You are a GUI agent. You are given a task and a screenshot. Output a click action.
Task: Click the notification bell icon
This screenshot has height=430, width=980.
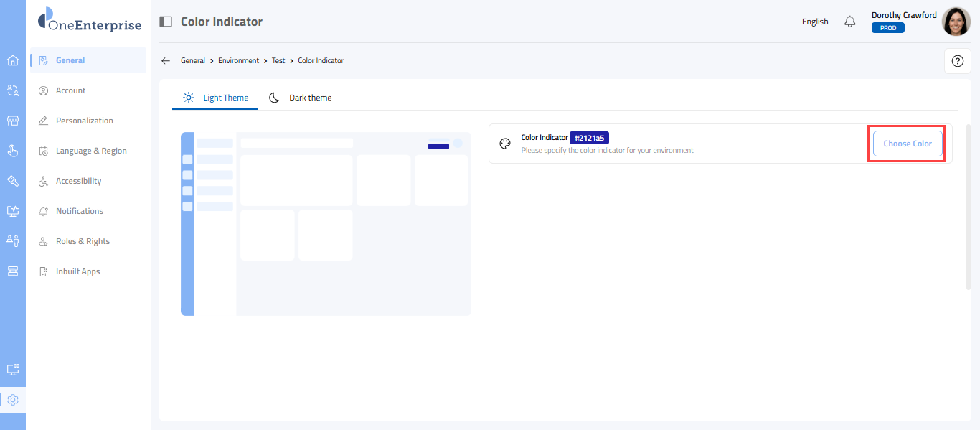coord(850,22)
